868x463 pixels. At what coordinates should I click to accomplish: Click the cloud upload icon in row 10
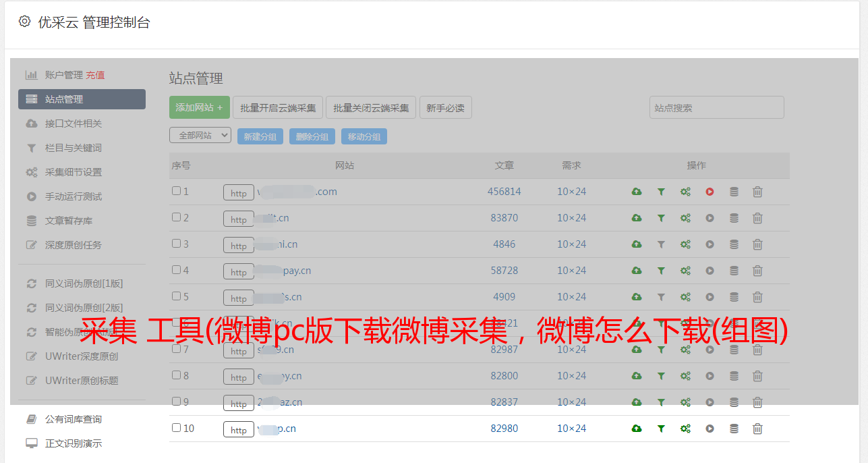(x=637, y=429)
